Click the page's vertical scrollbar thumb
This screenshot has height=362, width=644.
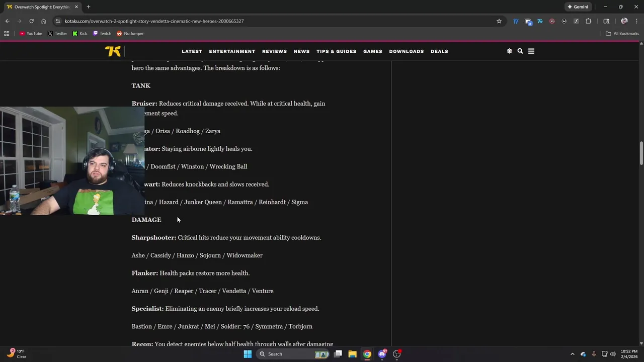[x=641, y=153]
